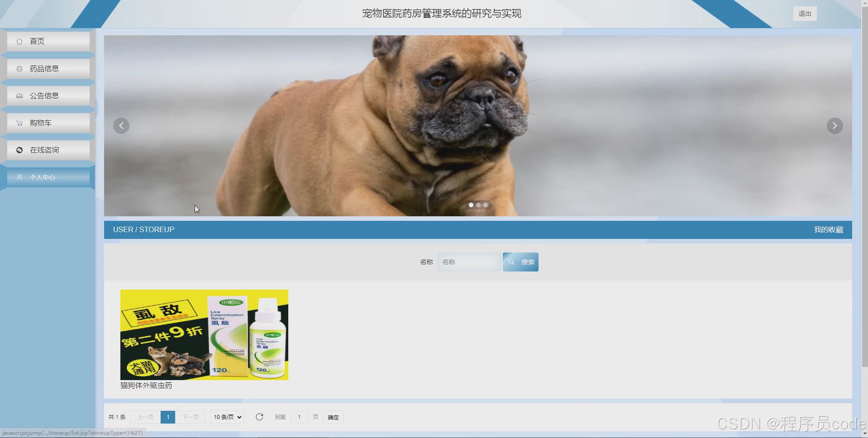Select the 在线咨询 consultation icon
Viewport: 868px width, 438px height.
19,150
